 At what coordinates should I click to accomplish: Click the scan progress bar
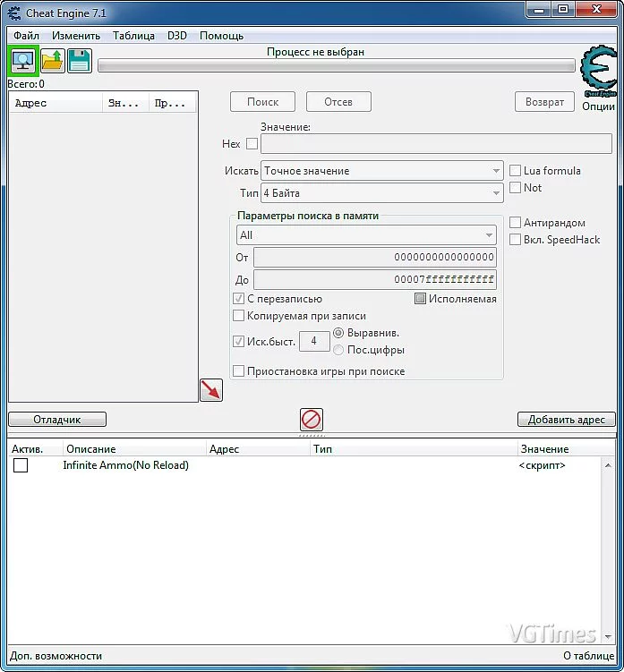click(x=337, y=65)
